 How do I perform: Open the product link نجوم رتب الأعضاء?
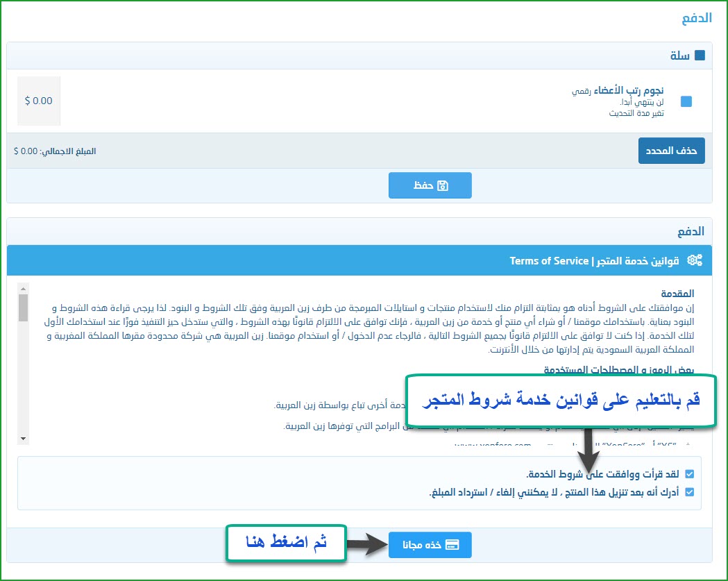pyautogui.click(x=629, y=90)
